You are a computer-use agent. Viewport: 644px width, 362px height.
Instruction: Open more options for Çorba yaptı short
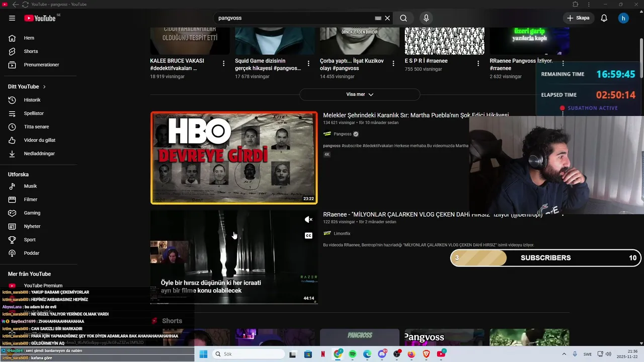393,64
